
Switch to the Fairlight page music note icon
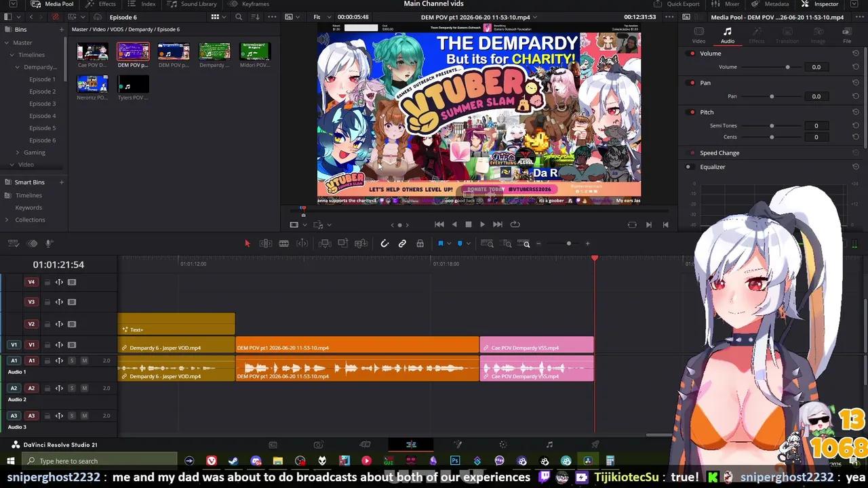(549, 445)
